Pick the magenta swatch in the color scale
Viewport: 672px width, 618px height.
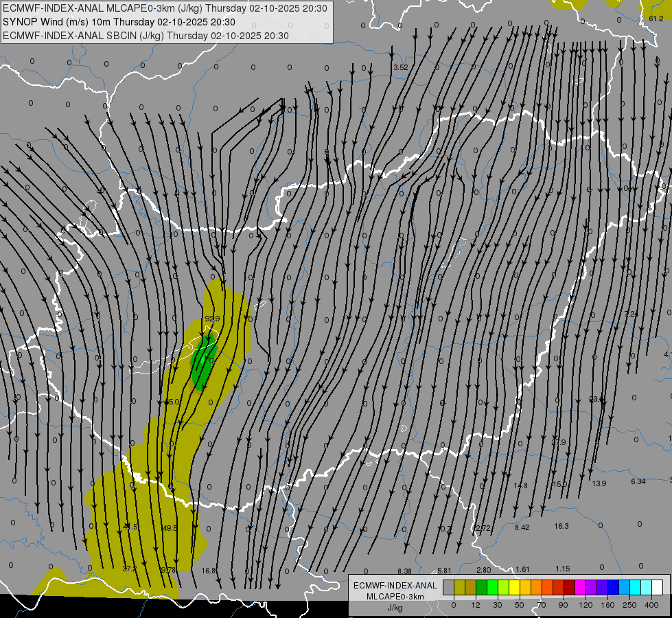coord(580,587)
